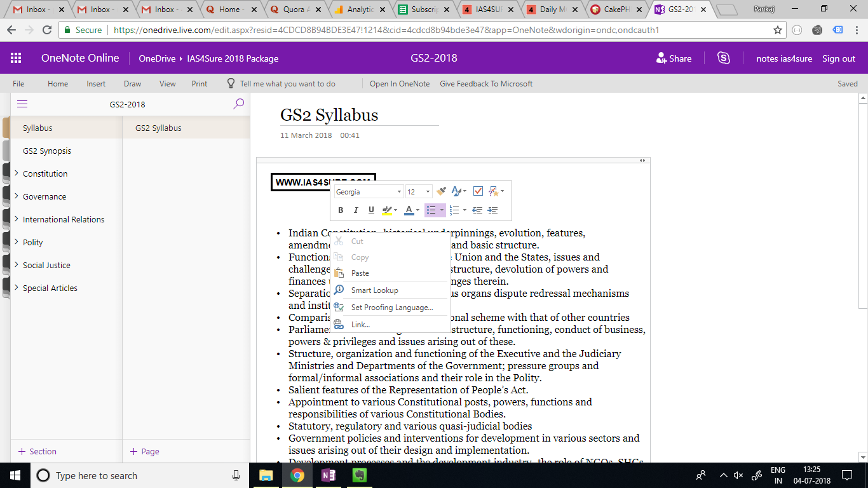Toggle the bulleted list button
The image size is (868, 488).
pyautogui.click(x=431, y=210)
